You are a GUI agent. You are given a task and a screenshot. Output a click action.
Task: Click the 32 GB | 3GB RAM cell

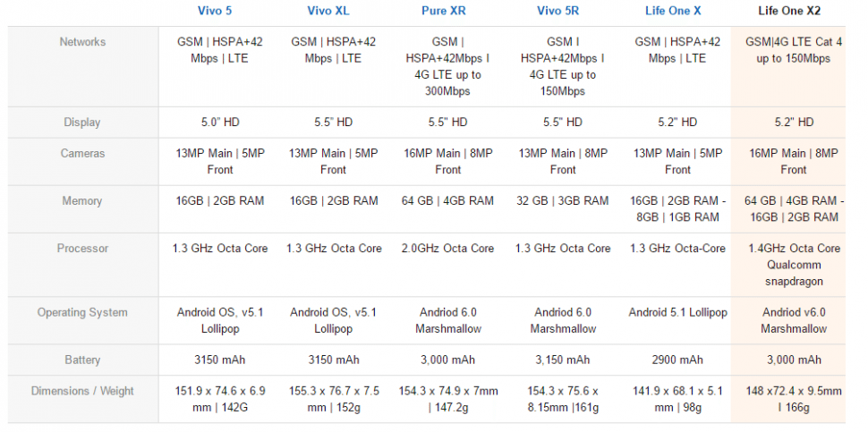[x=563, y=200]
